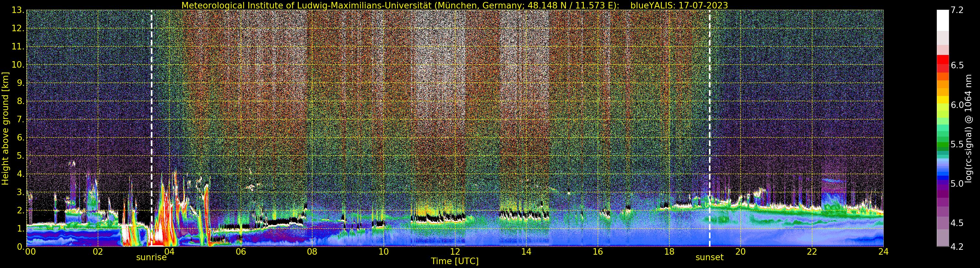Click the '04' time tick label
This screenshot has width=980, height=268.
point(169,252)
